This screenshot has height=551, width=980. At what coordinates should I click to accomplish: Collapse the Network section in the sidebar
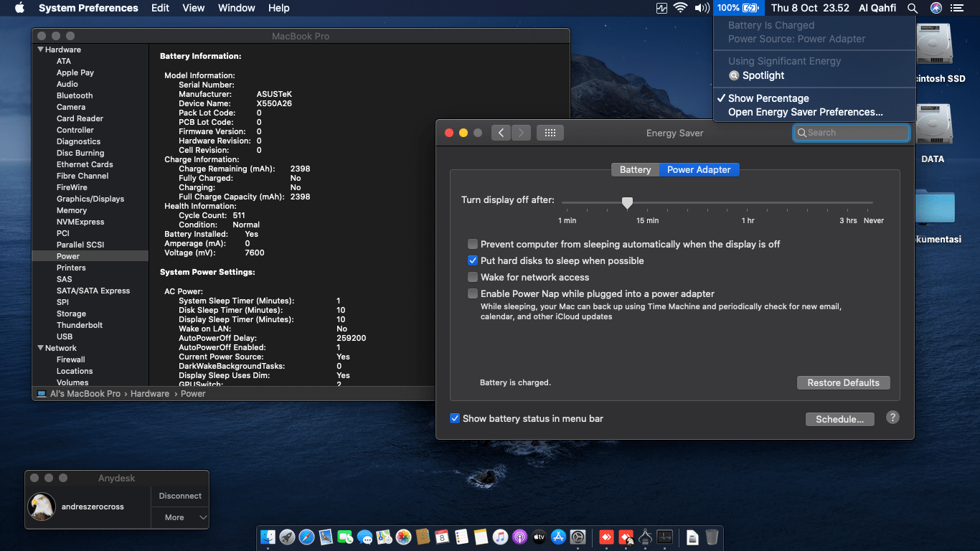point(41,348)
